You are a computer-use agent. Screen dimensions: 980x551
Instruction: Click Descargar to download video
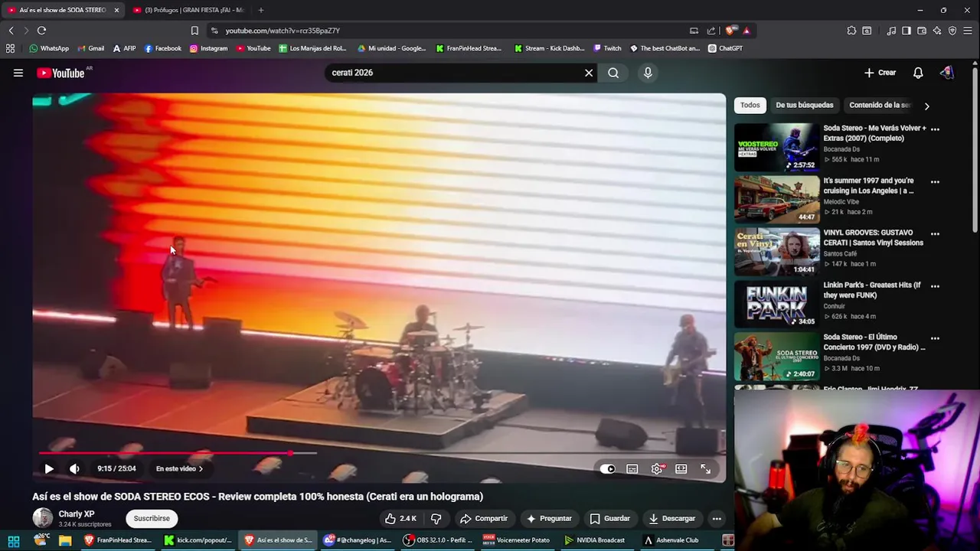click(x=672, y=518)
